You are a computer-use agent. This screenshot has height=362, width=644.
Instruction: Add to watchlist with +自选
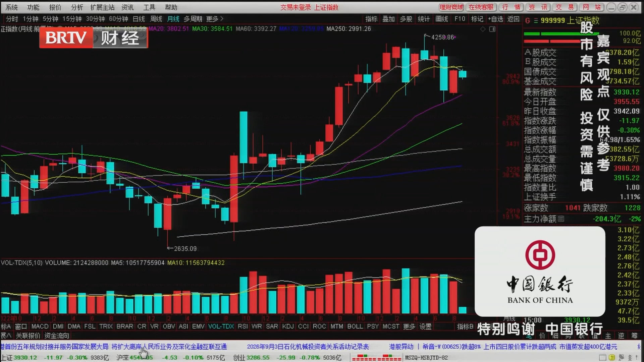(496, 19)
